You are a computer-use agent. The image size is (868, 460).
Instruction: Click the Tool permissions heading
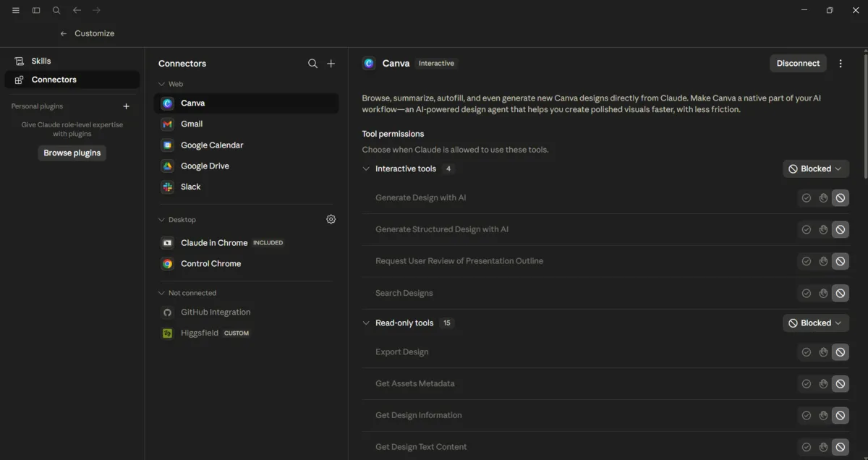393,134
